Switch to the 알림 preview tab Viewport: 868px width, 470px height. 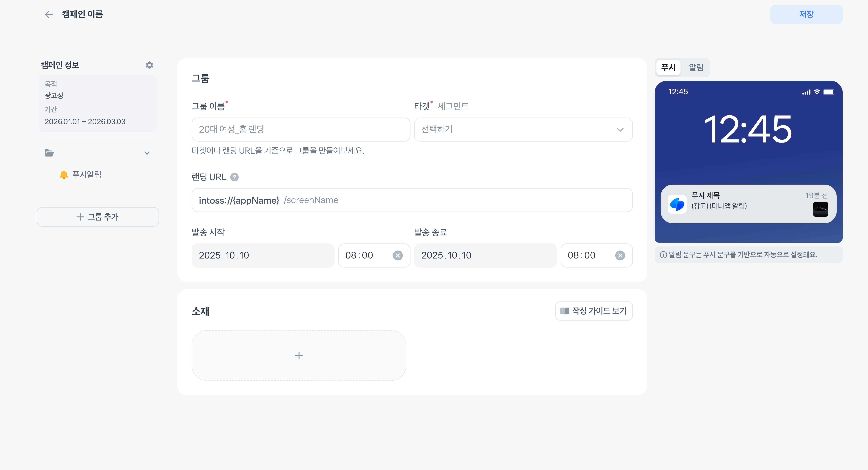(x=696, y=67)
